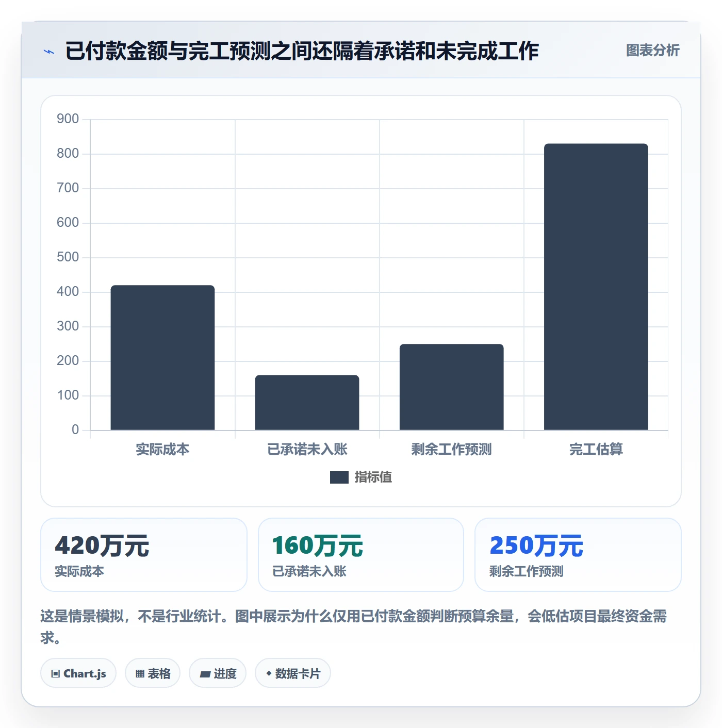
Task: Click the 900 y-axis value
Action: [x=68, y=119]
